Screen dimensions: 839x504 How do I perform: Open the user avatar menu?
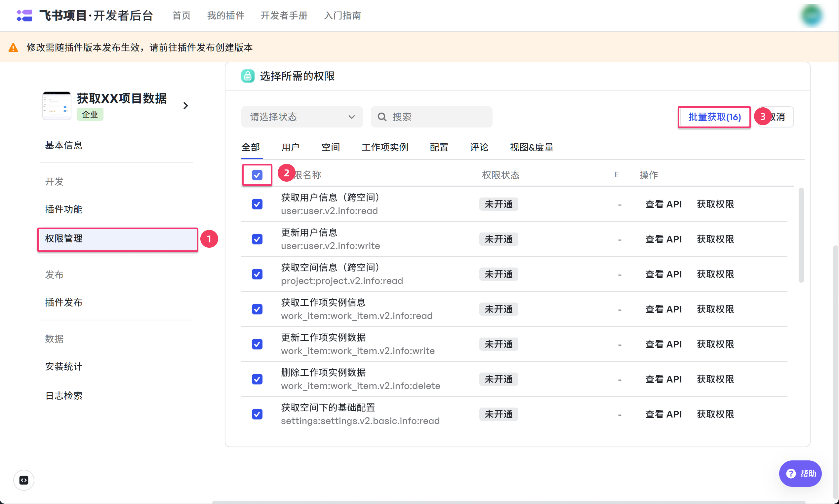click(x=812, y=16)
